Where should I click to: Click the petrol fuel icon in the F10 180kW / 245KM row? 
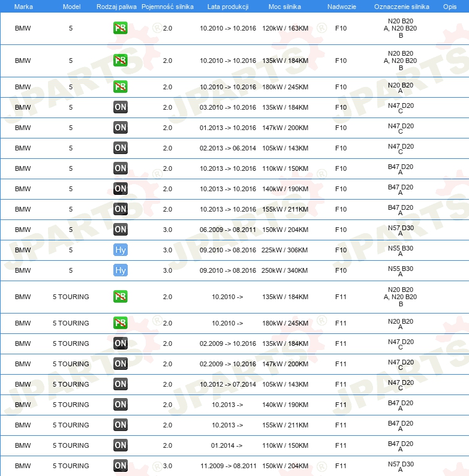tap(121, 87)
